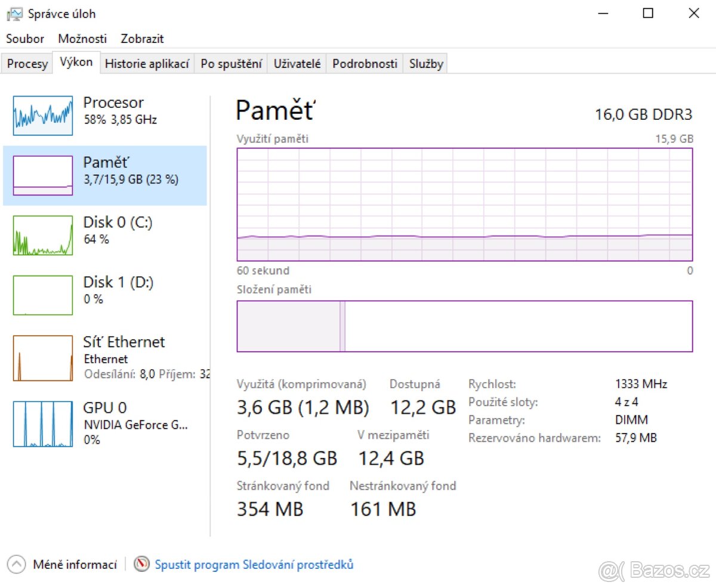
Task: Collapse view with the Méně informací arrow
Action: point(17,564)
